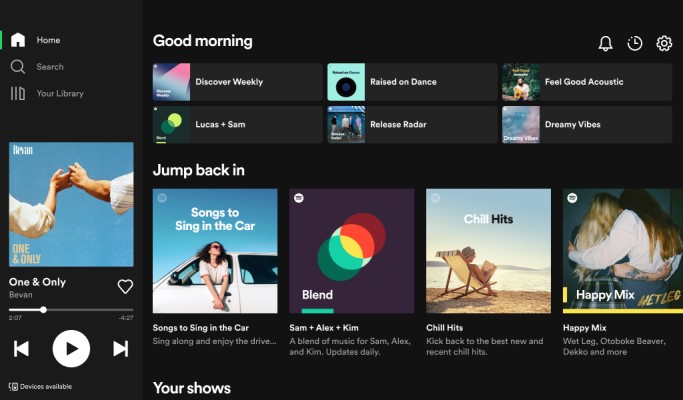Click the Home house icon

(x=18, y=40)
